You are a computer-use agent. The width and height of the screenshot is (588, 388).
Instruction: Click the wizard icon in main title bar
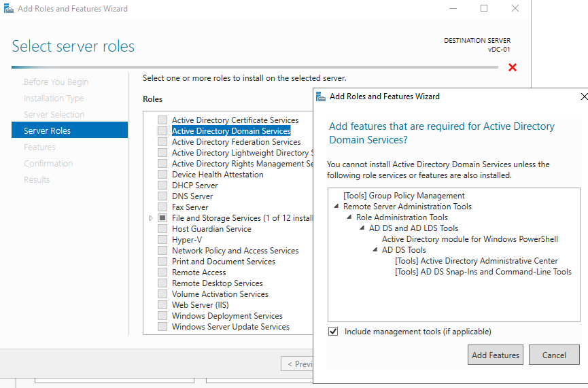(x=9, y=9)
